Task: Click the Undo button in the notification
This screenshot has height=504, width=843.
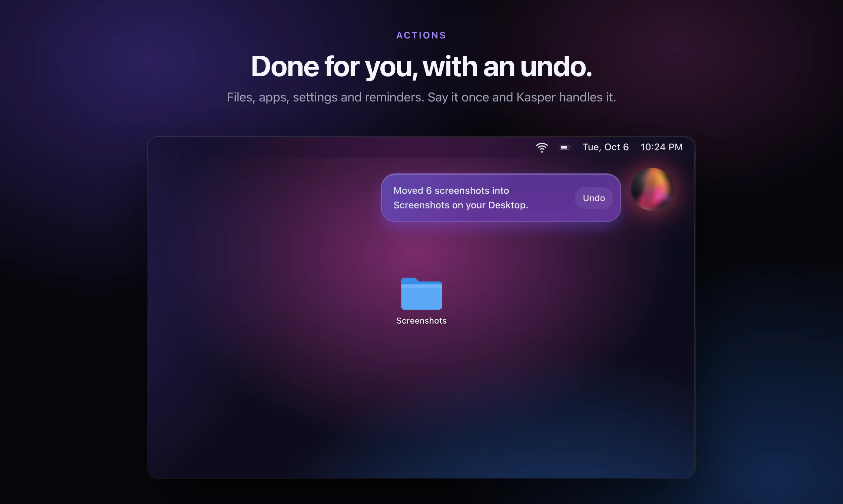Action: (x=593, y=198)
